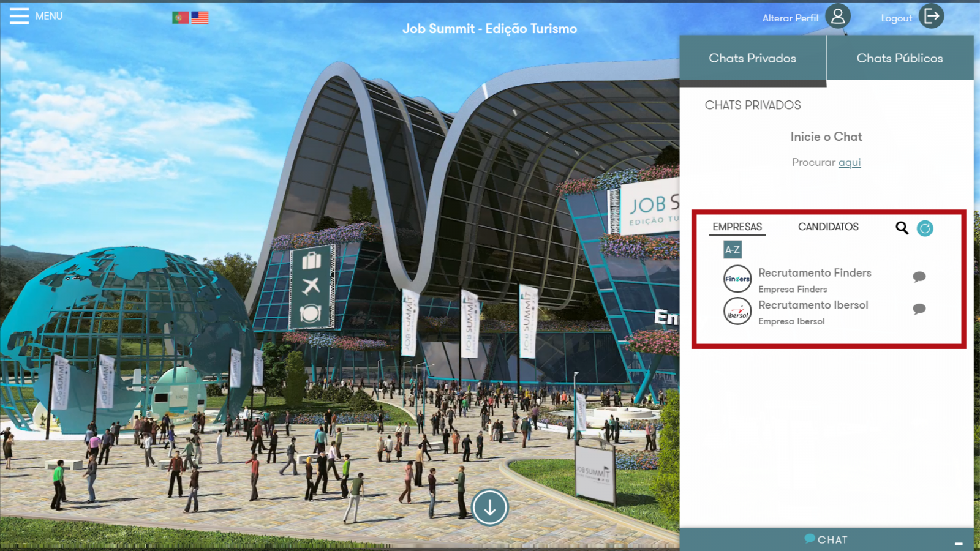Show the CANDIDATOS list tab
980x551 pixels.
pyautogui.click(x=828, y=227)
